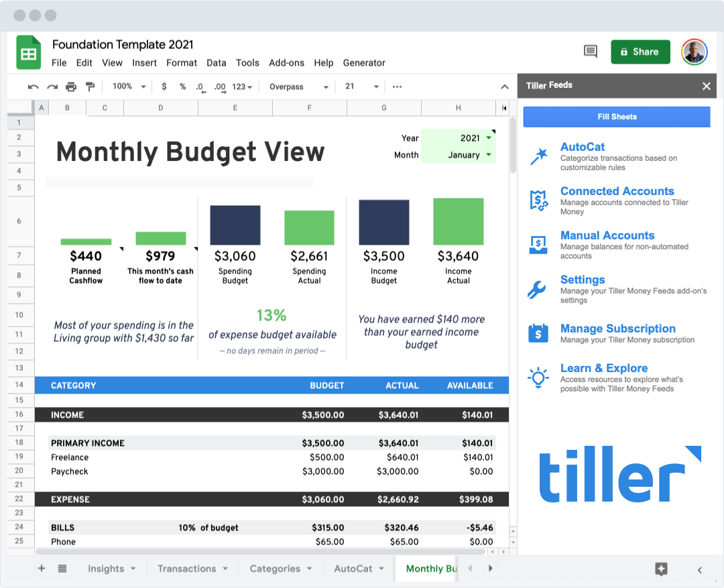Image resolution: width=724 pixels, height=588 pixels.
Task: Click the vertical scrollbar of the sheet
Action: (x=513, y=145)
